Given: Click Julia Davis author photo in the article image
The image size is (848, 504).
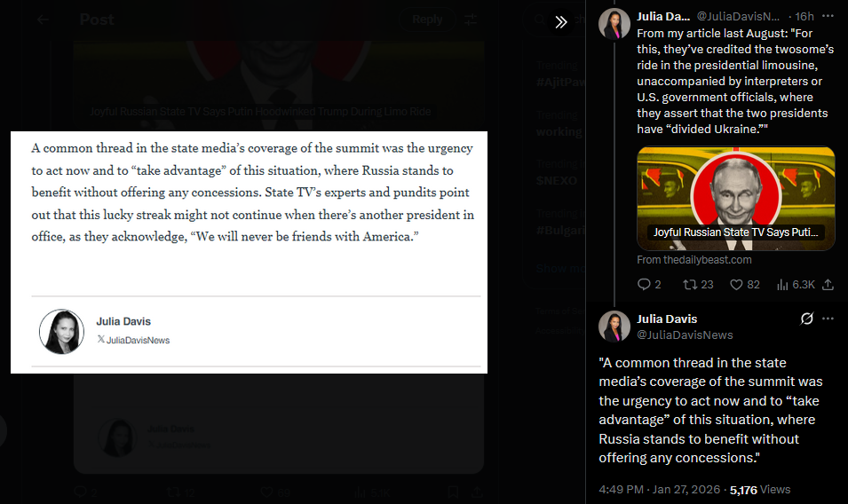Looking at the screenshot, I should (x=61, y=332).
